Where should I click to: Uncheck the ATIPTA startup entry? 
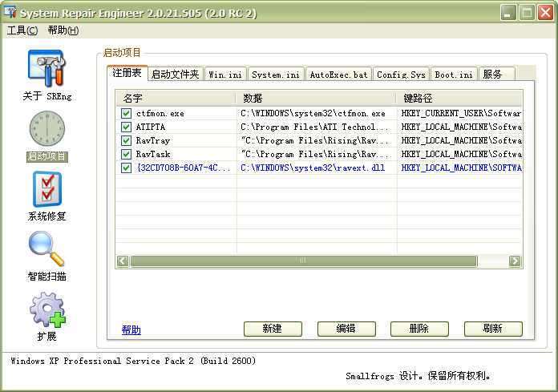click(126, 127)
